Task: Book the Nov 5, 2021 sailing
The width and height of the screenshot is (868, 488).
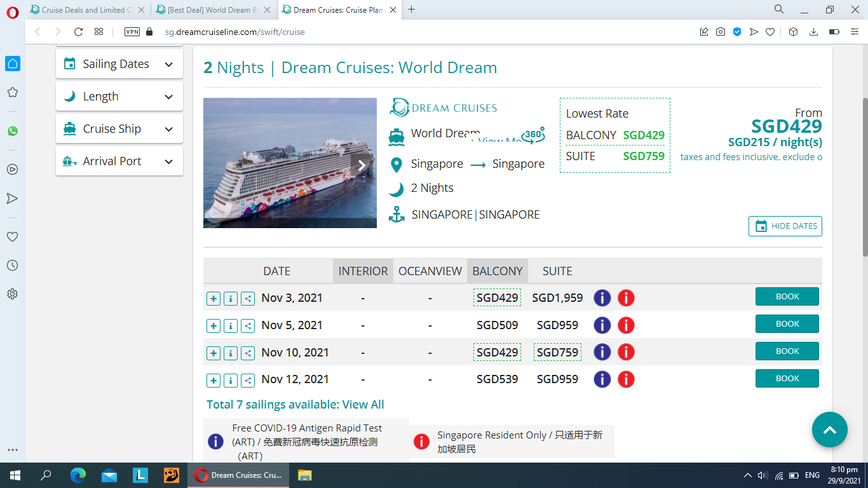Action: point(787,324)
